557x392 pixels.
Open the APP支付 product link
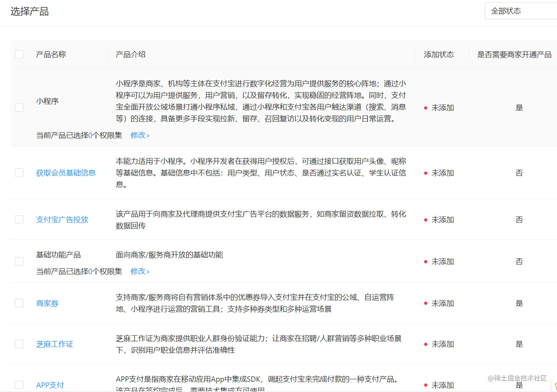point(50,385)
